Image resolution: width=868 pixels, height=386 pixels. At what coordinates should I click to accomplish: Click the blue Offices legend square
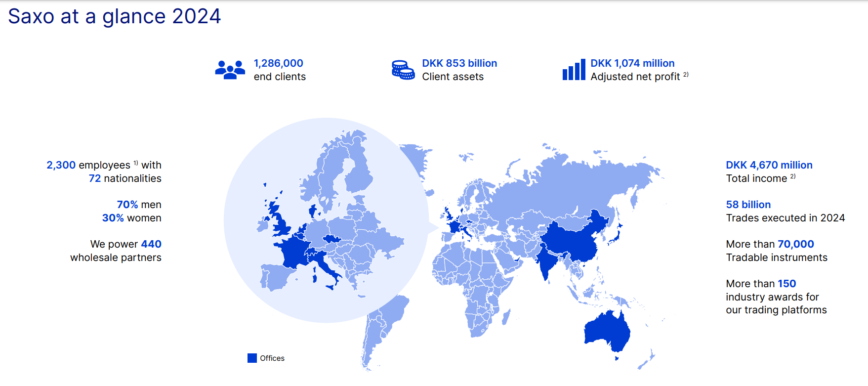click(252, 358)
